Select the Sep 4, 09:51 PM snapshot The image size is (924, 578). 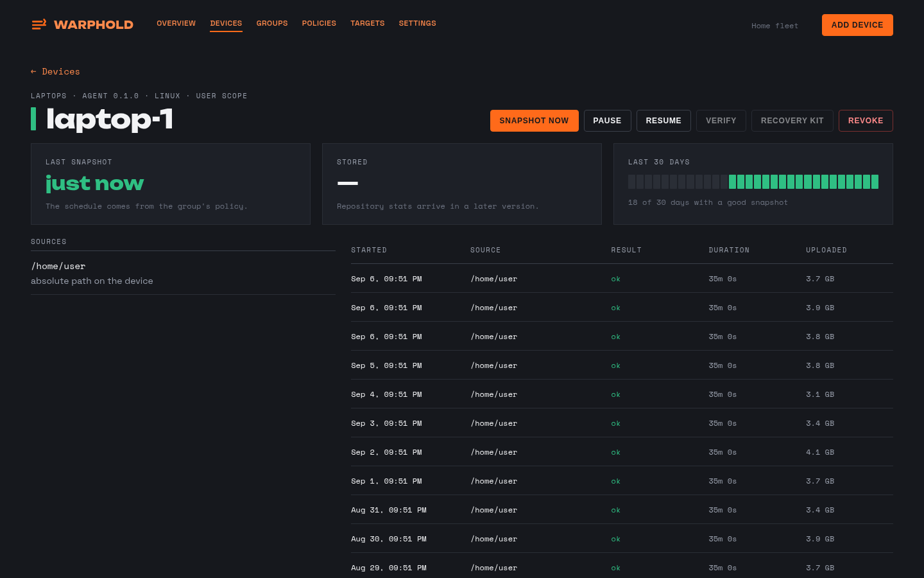pyautogui.click(x=622, y=394)
